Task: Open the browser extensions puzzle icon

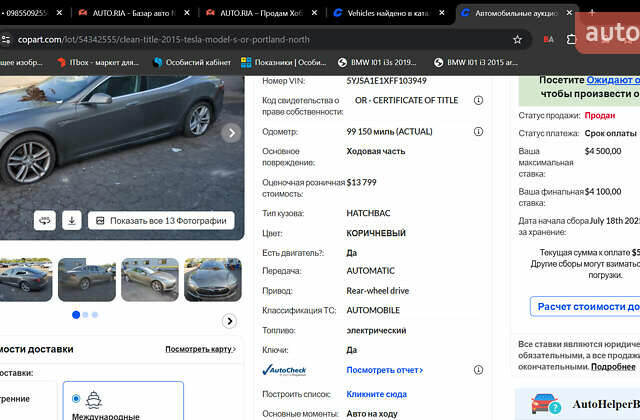Action: coord(571,40)
